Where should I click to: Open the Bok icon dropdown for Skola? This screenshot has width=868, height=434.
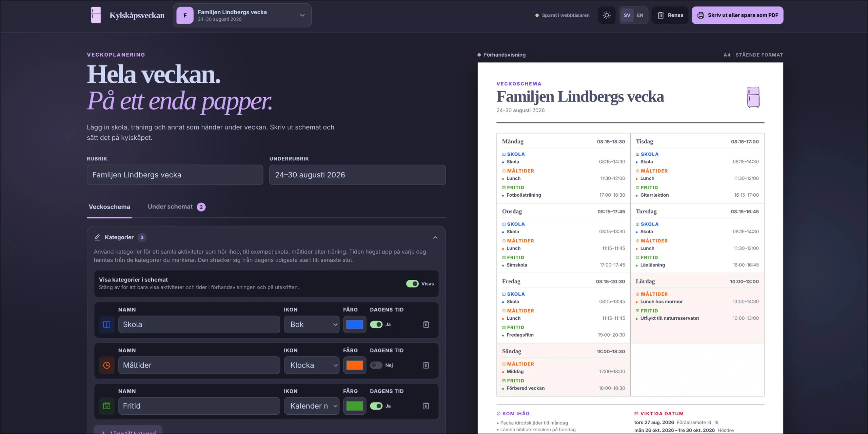(x=312, y=324)
